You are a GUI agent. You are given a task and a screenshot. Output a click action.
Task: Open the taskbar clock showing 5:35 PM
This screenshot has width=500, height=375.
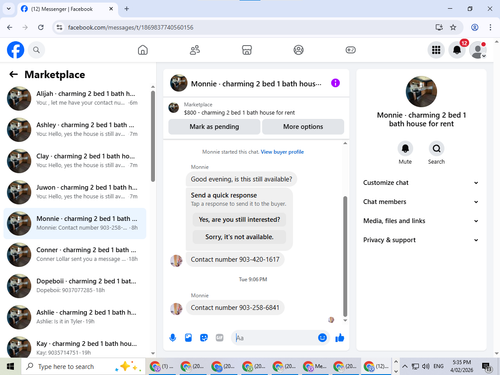[x=462, y=366]
